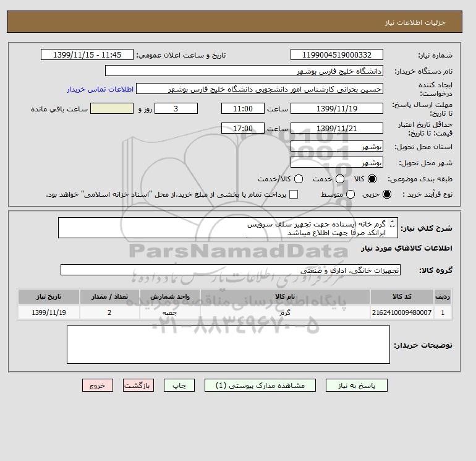Image resolution: width=476 pixels, height=461 pixels.
Task: Click مشاهده مدارک پیوستی (1) button
Action: click(x=260, y=386)
